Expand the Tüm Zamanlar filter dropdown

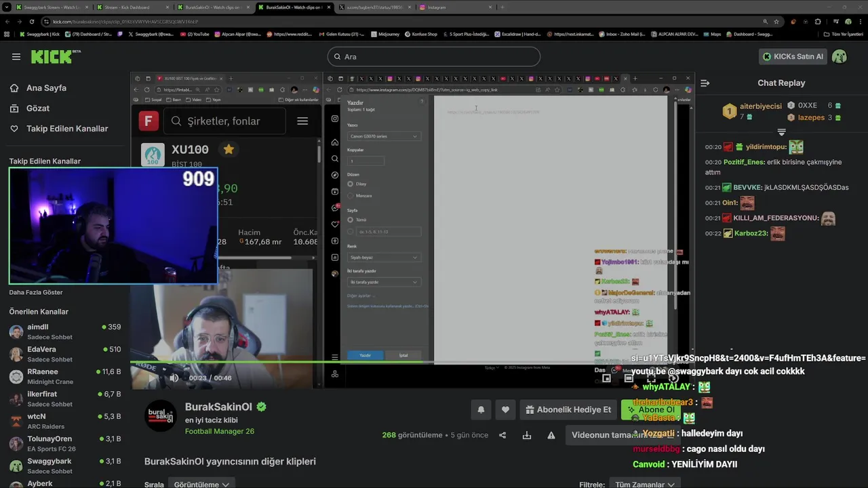coord(645,484)
